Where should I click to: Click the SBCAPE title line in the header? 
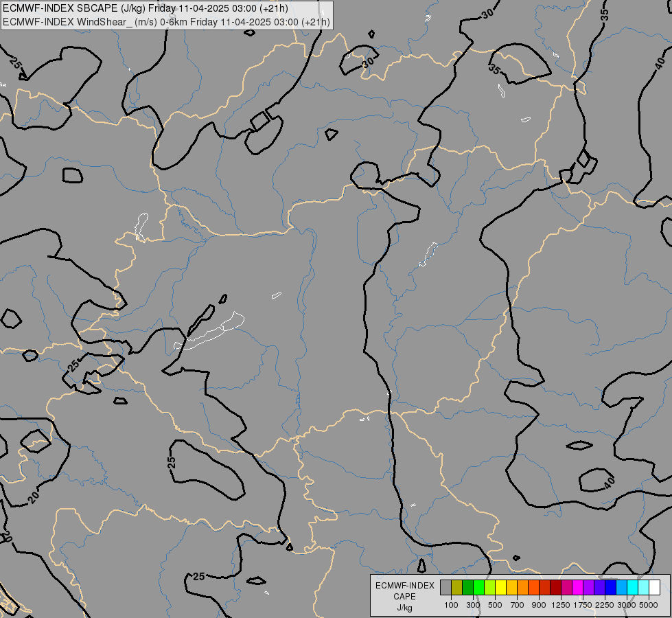click(x=146, y=8)
